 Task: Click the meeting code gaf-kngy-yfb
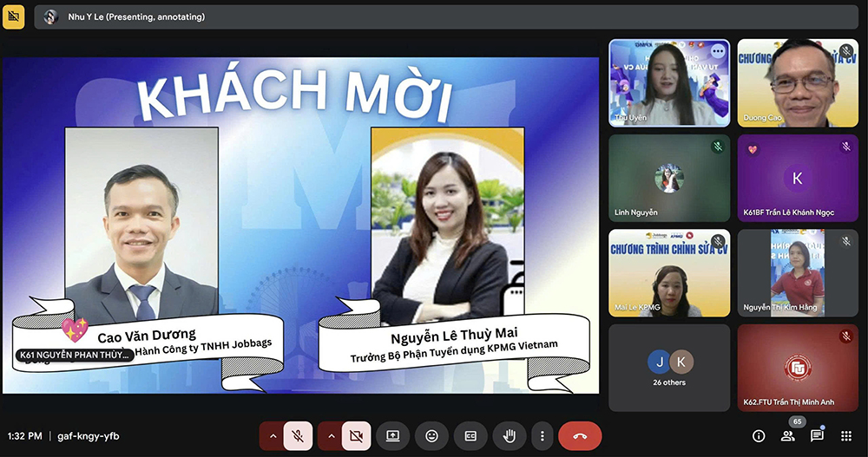pos(89,436)
